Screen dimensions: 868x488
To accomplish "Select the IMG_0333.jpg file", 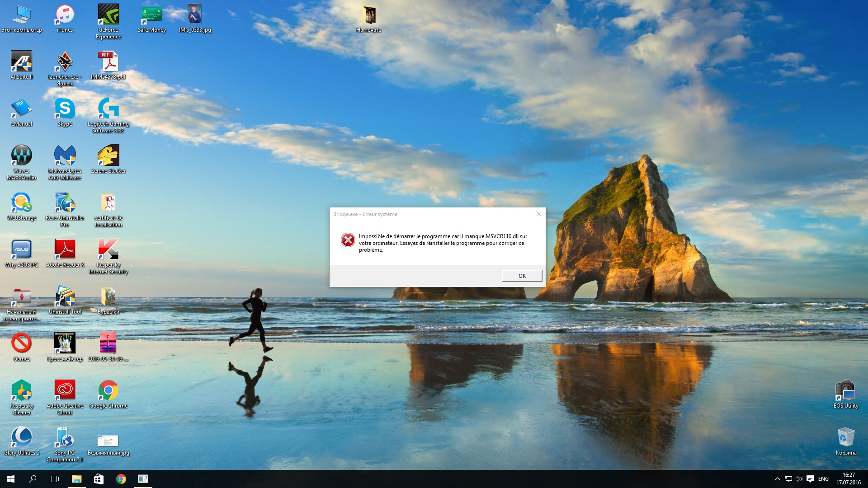I will tap(195, 19).
